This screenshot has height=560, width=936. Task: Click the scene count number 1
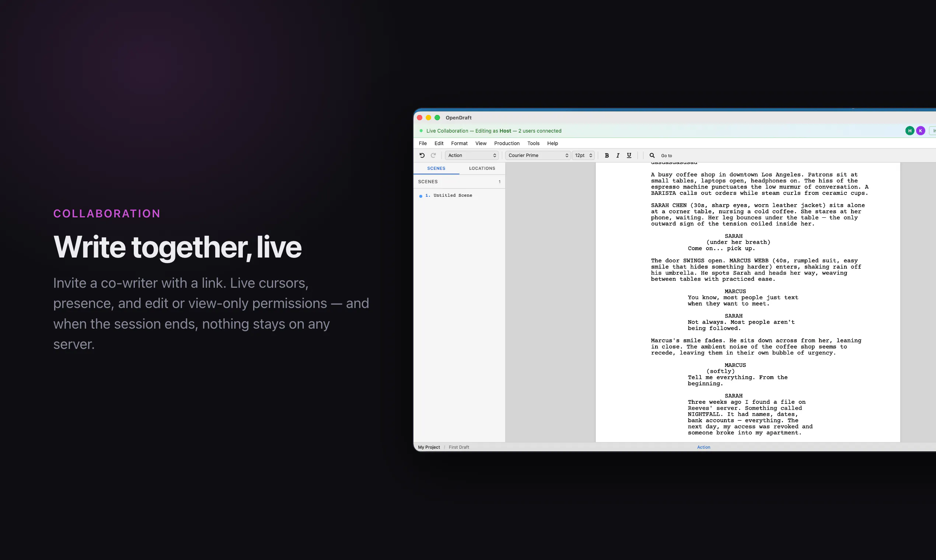[x=499, y=182]
